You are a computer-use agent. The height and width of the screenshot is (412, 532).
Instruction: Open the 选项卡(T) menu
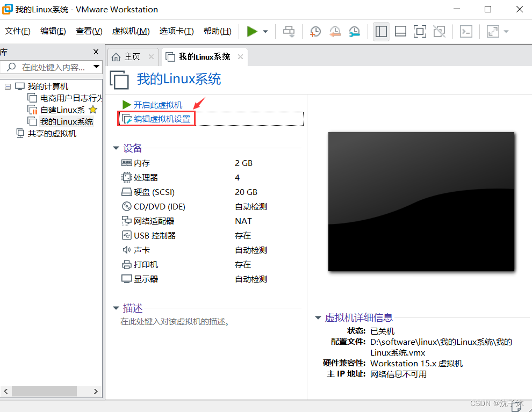[x=176, y=31]
